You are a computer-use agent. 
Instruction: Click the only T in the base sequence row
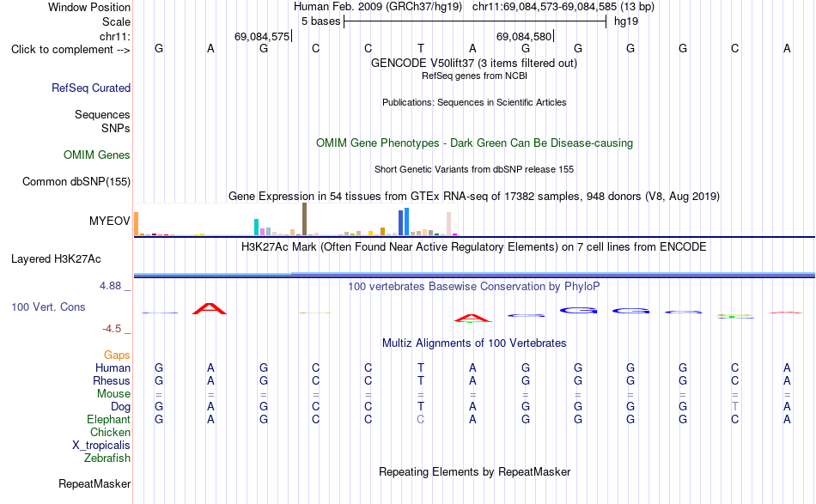pyautogui.click(x=421, y=48)
